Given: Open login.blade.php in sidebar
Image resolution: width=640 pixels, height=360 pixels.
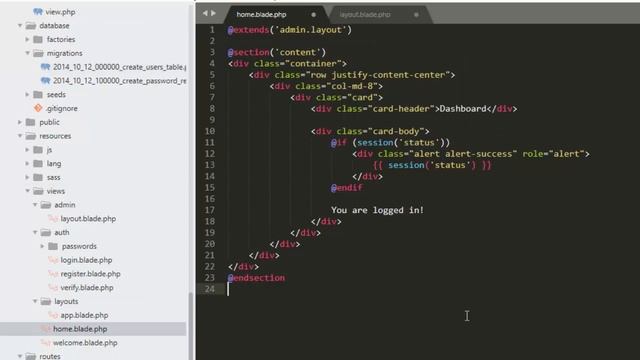Looking at the screenshot, I should pos(86,260).
